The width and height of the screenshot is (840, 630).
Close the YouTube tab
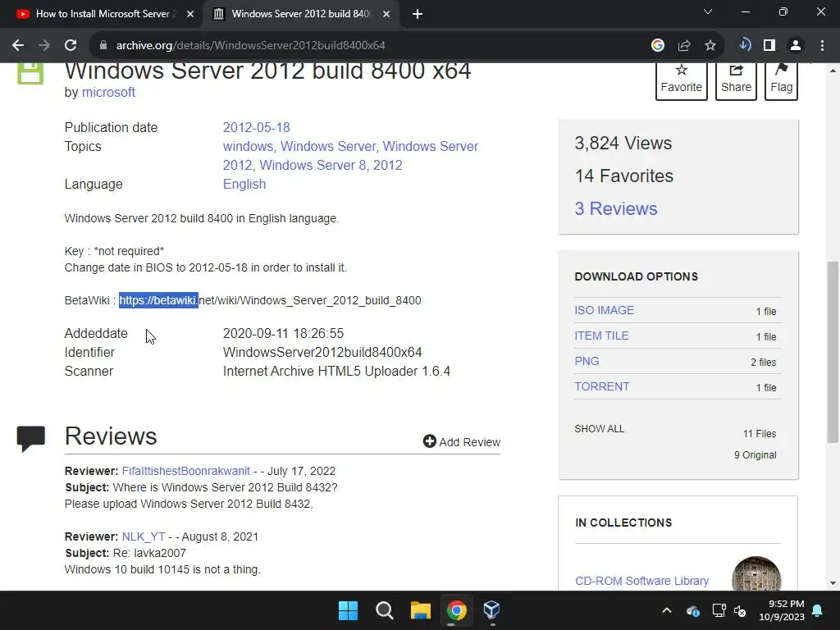tap(190, 14)
